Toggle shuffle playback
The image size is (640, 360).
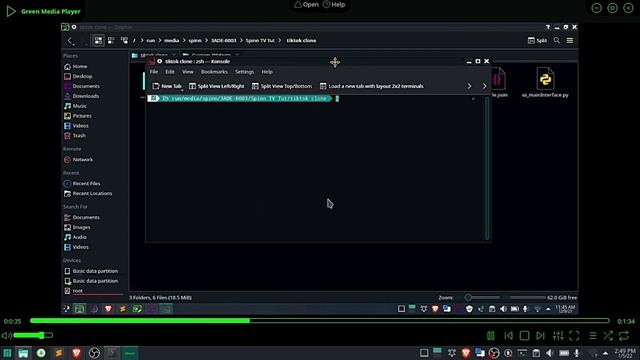tap(608, 336)
